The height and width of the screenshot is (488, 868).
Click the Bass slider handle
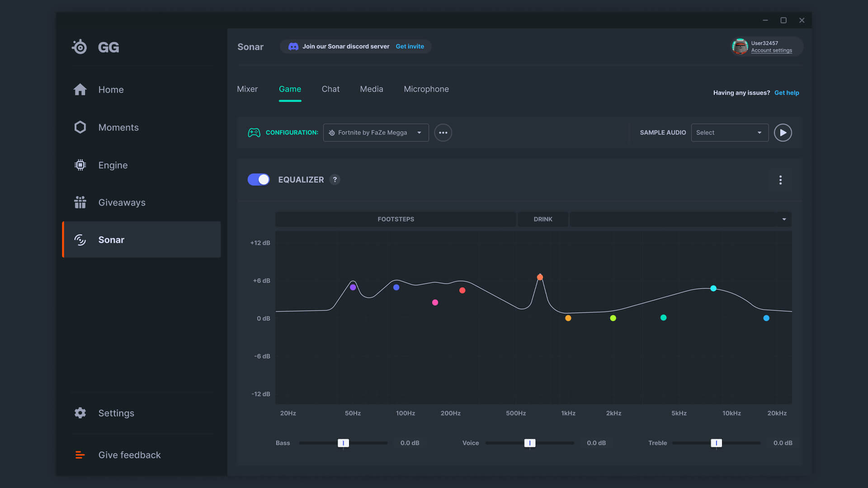click(x=343, y=443)
